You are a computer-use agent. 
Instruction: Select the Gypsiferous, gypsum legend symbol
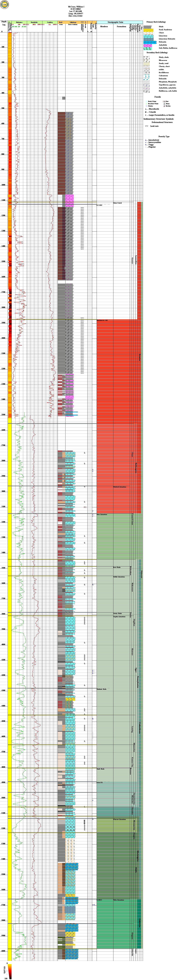pos(147,85)
